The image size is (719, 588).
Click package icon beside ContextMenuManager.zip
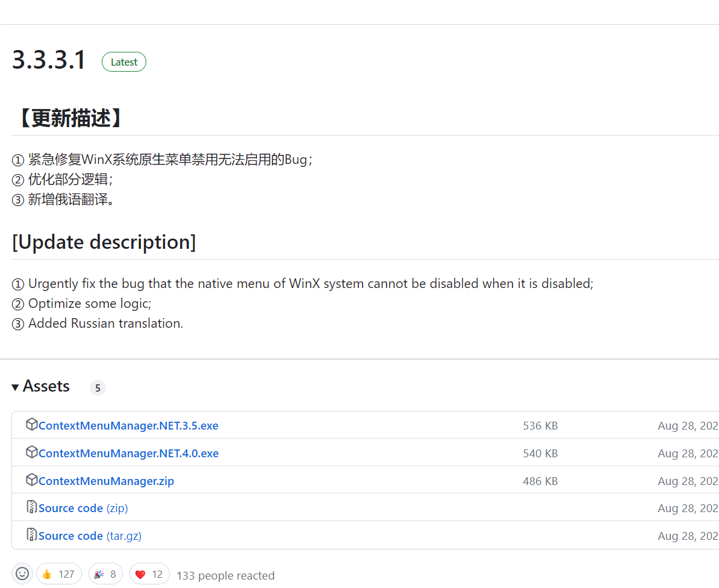[x=32, y=480]
